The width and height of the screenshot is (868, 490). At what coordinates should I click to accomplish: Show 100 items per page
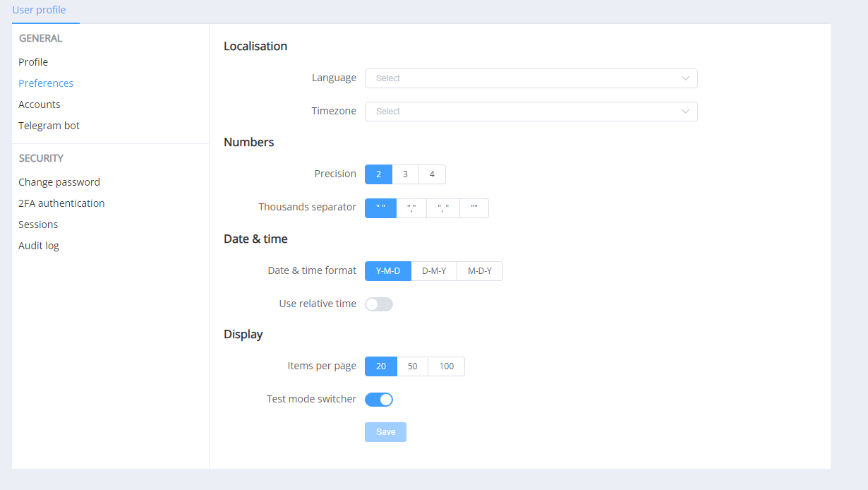[446, 366]
